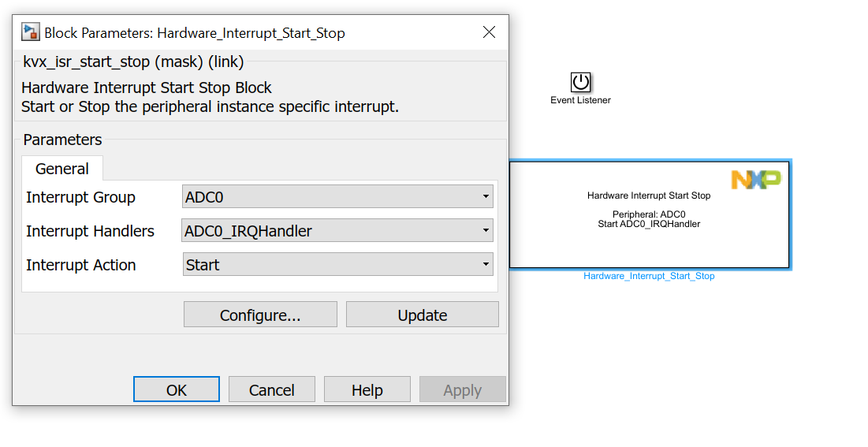Screen dimensions: 868x447
Task: Click the Block Parameters title bar text
Action: pos(194,33)
